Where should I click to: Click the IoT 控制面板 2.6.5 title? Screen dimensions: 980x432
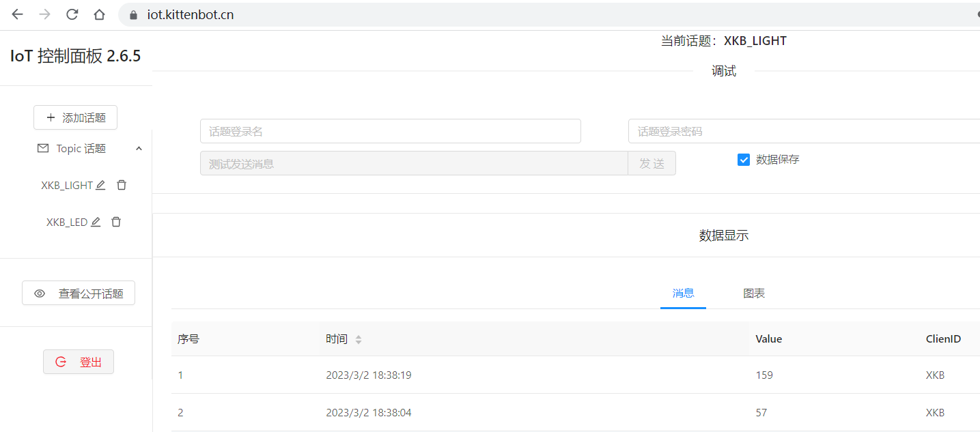point(76,56)
